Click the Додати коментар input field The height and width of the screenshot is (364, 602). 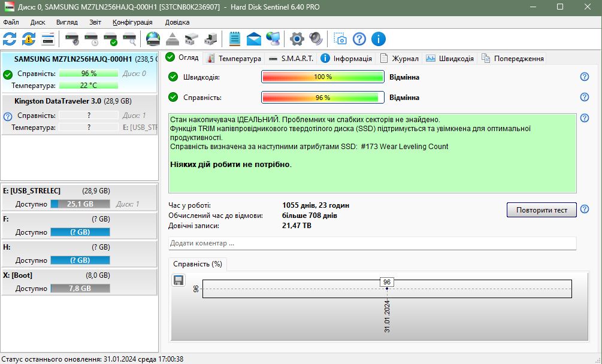(372, 243)
